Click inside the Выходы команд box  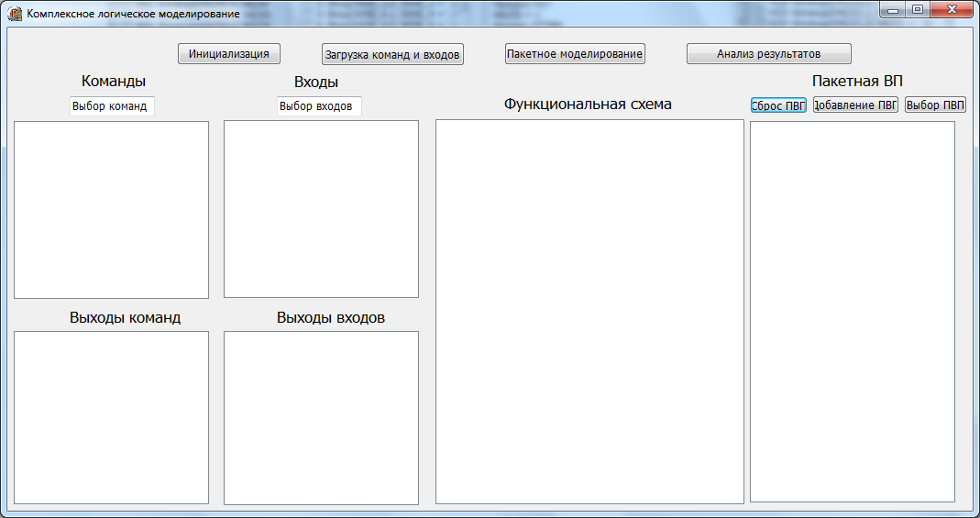tap(111, 417)
